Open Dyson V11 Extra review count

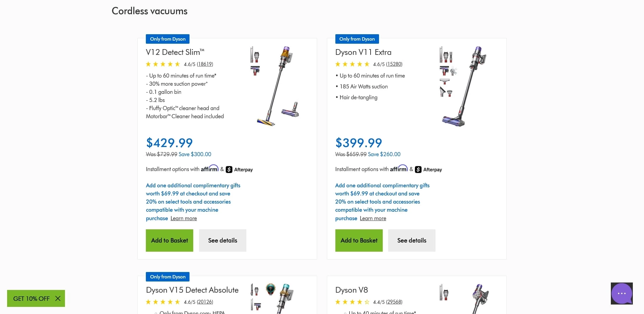394,64
